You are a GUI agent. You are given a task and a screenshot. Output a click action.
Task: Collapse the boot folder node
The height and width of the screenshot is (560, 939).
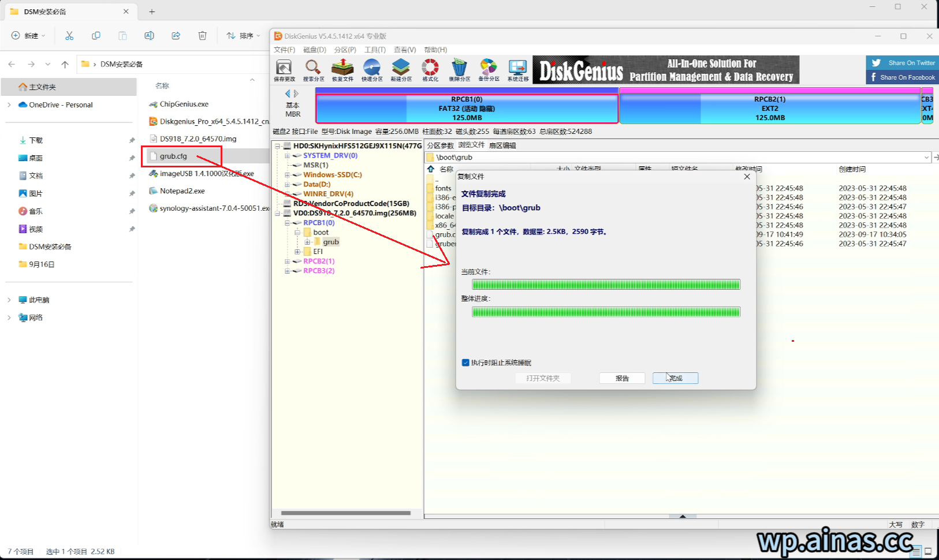[x=299, y=232]
